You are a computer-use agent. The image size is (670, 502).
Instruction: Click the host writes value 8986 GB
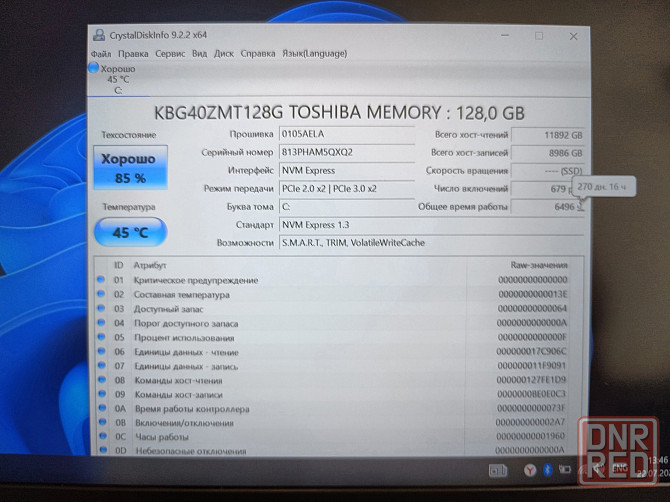point(547,153)
